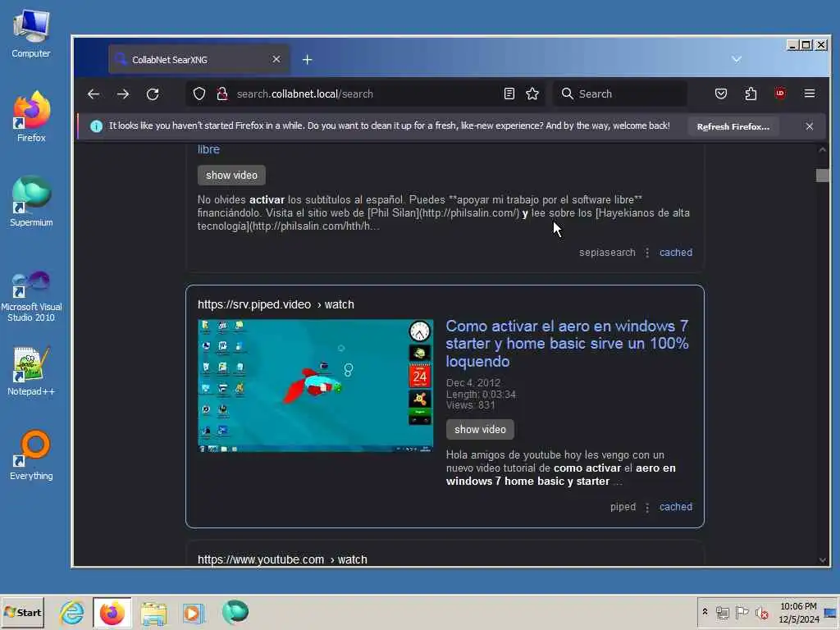Viewport: 840px width, 630px height.
Task: Click the Refresh Firefox button
Action: click(x=733, y=126)
